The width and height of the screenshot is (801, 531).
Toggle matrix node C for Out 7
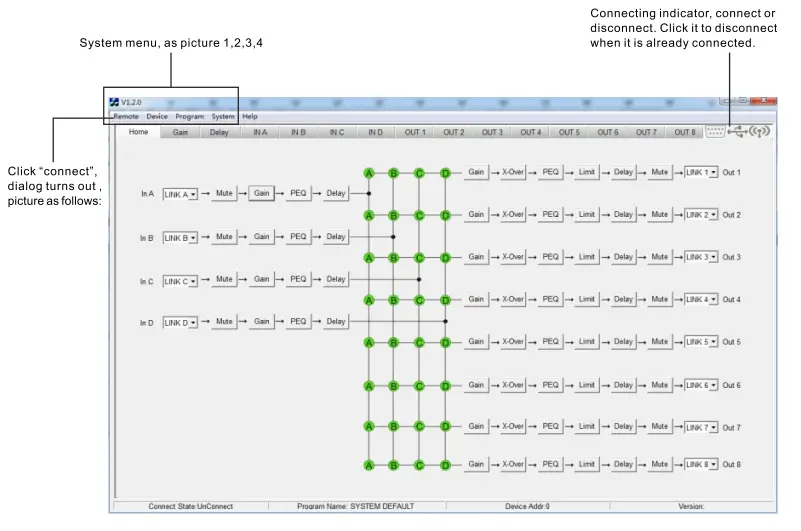click(419, 427)
